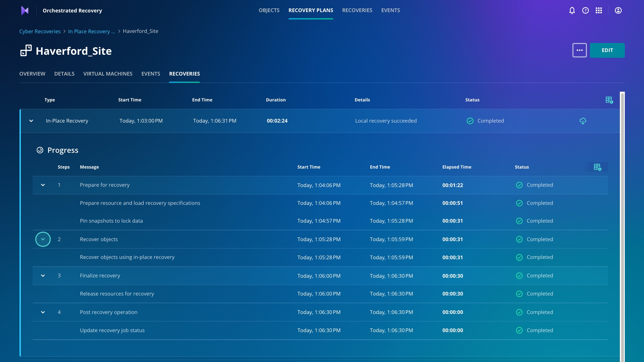644x362 pixels.
Task: Click the help question mark icon
Action: click(585, 10)
